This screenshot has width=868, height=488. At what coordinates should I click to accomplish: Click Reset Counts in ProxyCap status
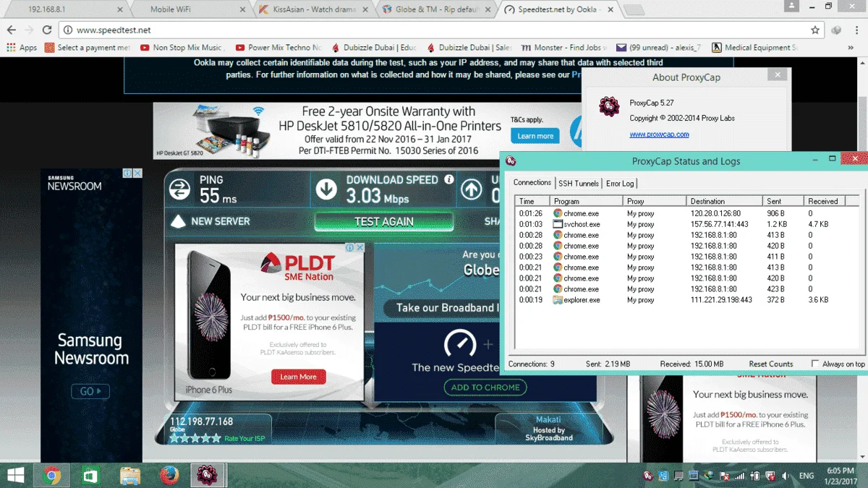[771, 364]
